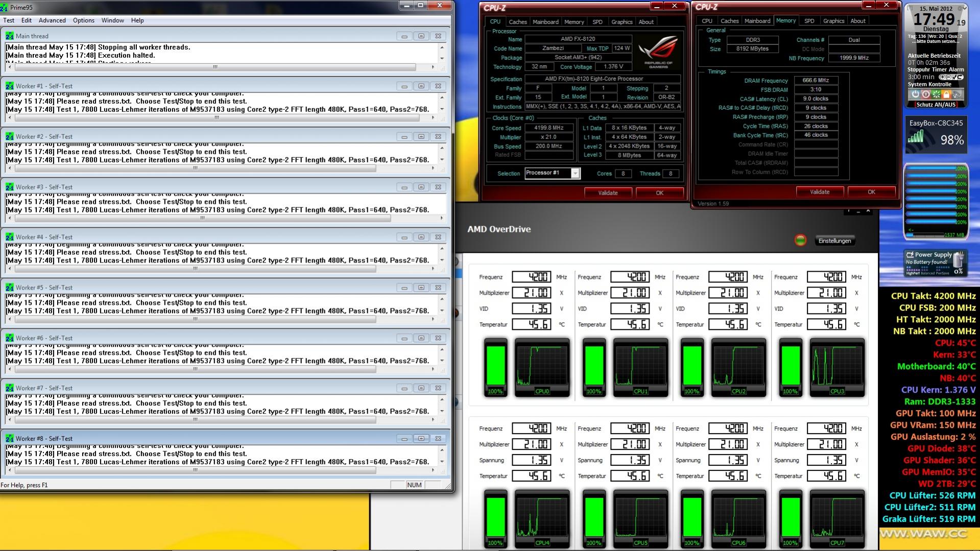
Task: Click the green spinner icon in System Kontrolle
Action: point(936,94)
